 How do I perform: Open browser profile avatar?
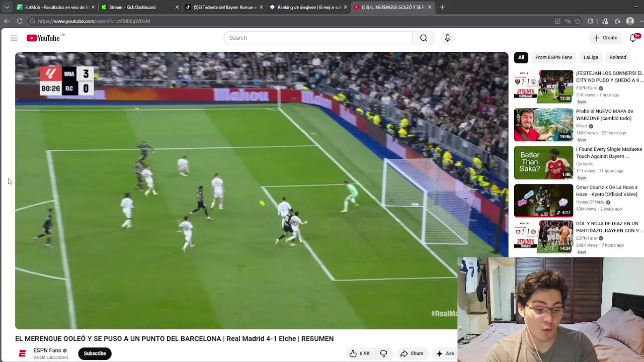630,21
